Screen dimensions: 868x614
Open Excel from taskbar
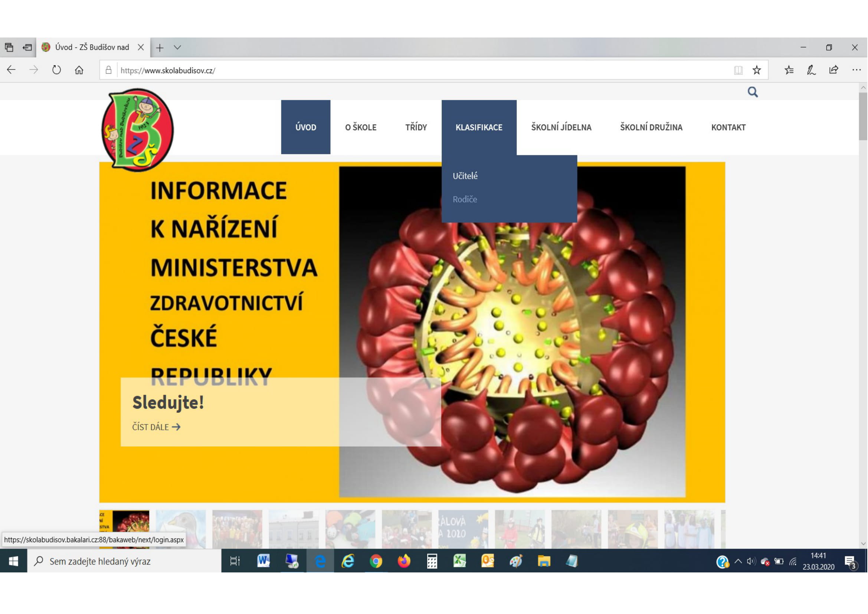(460, 561)
